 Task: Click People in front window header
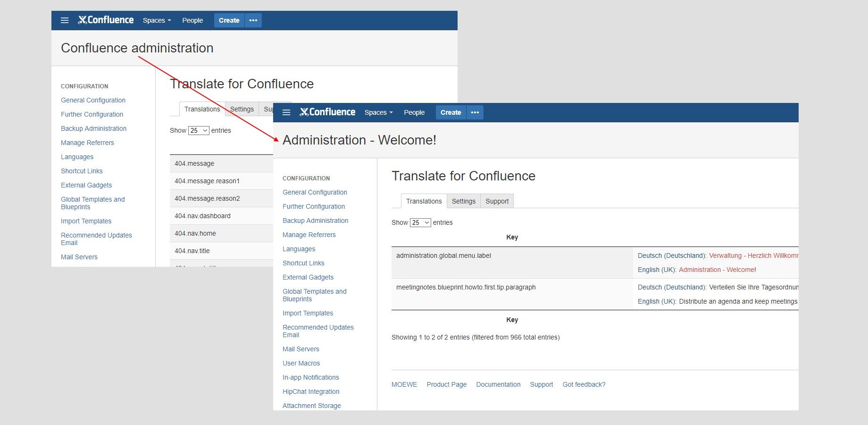click(x=414, y=112)
